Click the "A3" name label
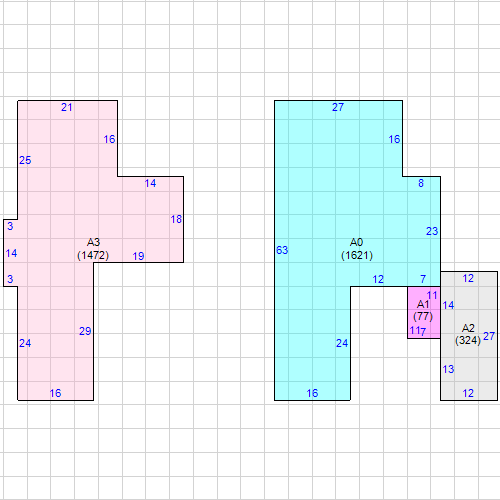Image resolution: width=500 pixels, height=500 pixels. point(93,242)
